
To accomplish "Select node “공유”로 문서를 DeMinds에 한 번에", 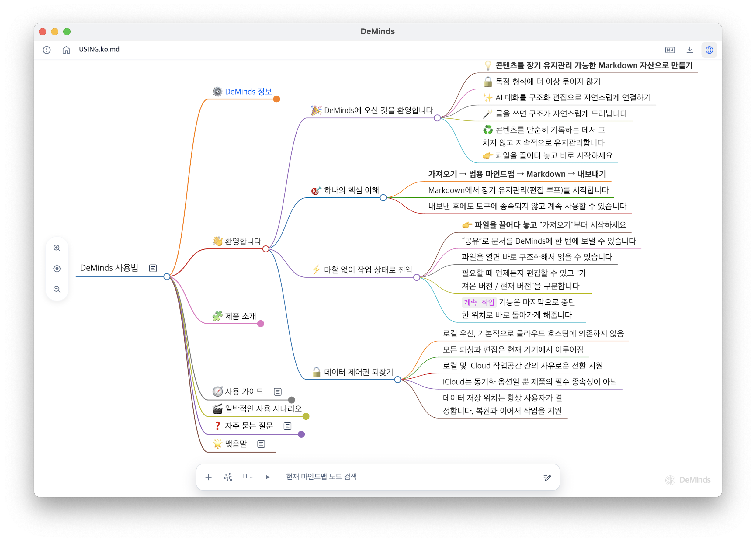I will (x=549, y=241).
